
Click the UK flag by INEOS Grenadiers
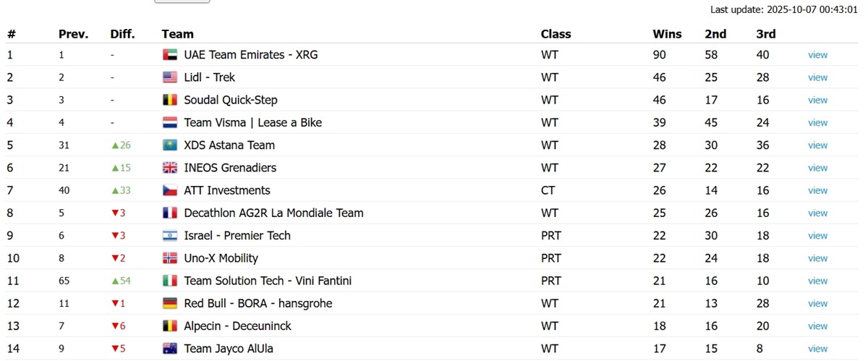(x=170, y=168)
